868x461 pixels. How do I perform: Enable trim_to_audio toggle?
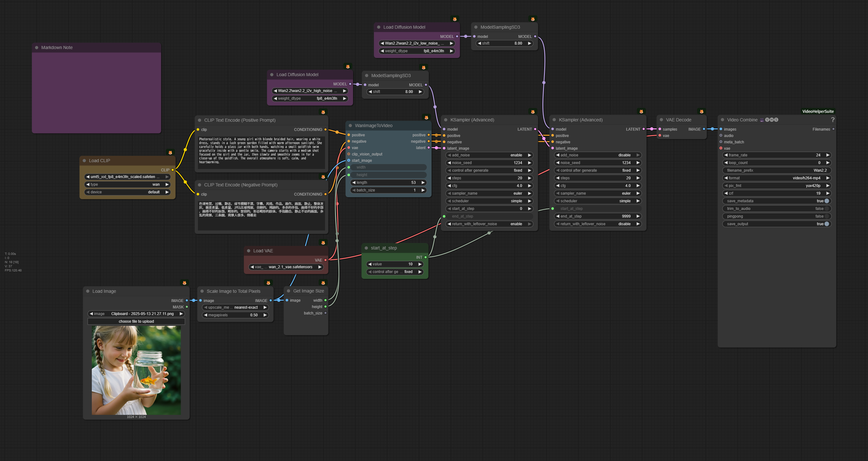click(x=826, y=209)
